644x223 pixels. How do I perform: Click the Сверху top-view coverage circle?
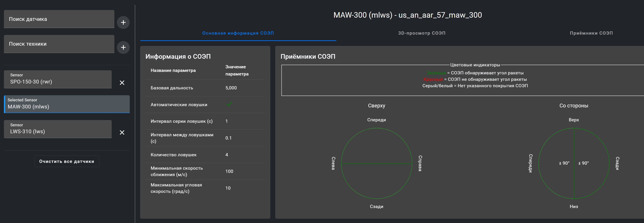[377, 164]
